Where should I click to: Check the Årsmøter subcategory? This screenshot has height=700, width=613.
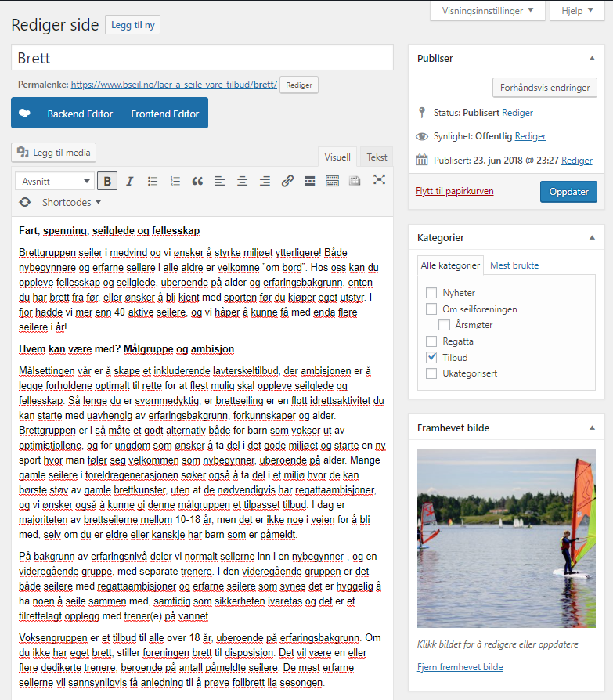[444, 325]
